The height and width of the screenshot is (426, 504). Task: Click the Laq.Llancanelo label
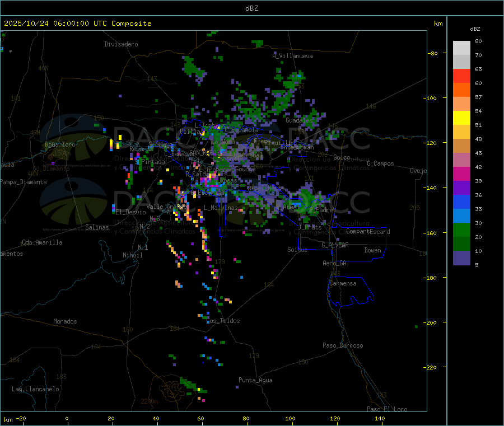click(x=35, y=389)
